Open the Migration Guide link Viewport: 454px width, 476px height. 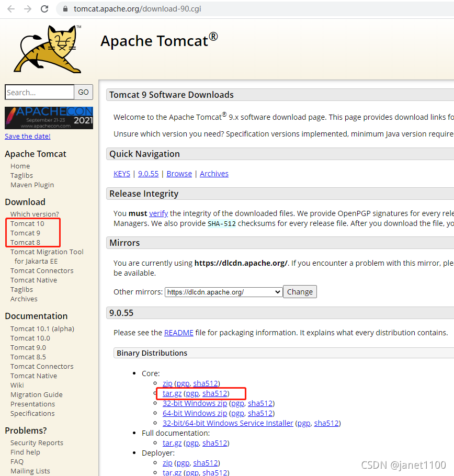[x=37, y=394]
